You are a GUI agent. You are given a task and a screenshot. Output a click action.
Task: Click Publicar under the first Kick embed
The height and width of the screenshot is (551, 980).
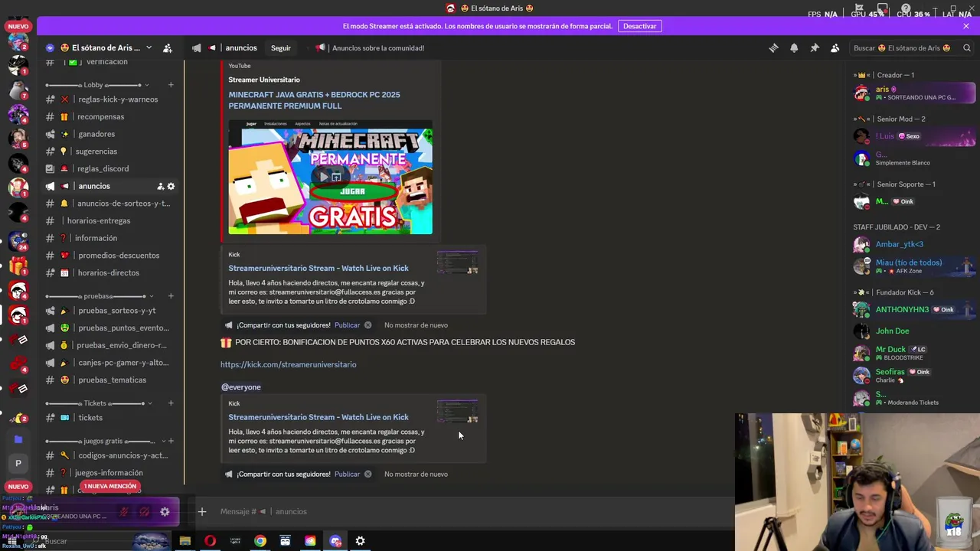point(347,325)
